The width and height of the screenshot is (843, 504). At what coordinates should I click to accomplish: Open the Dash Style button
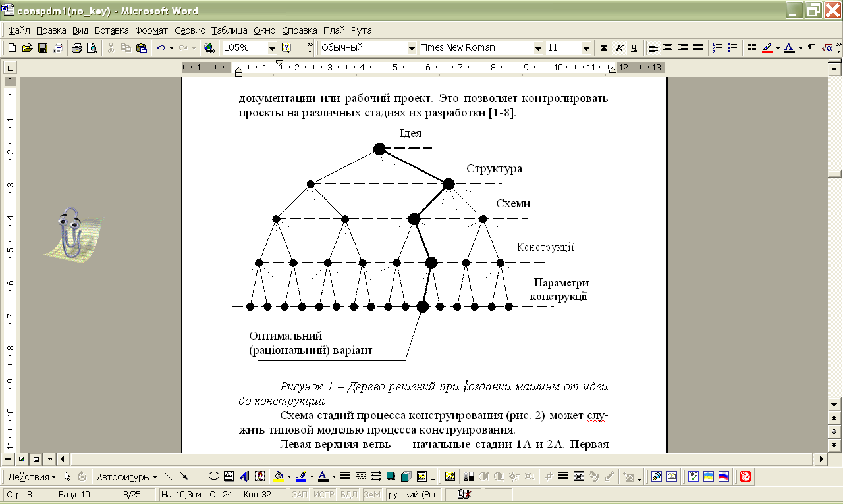(360, 476)
